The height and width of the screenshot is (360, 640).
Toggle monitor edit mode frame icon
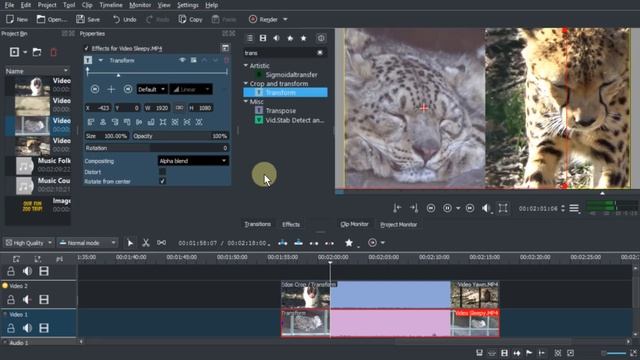click(x=503, y=208)
